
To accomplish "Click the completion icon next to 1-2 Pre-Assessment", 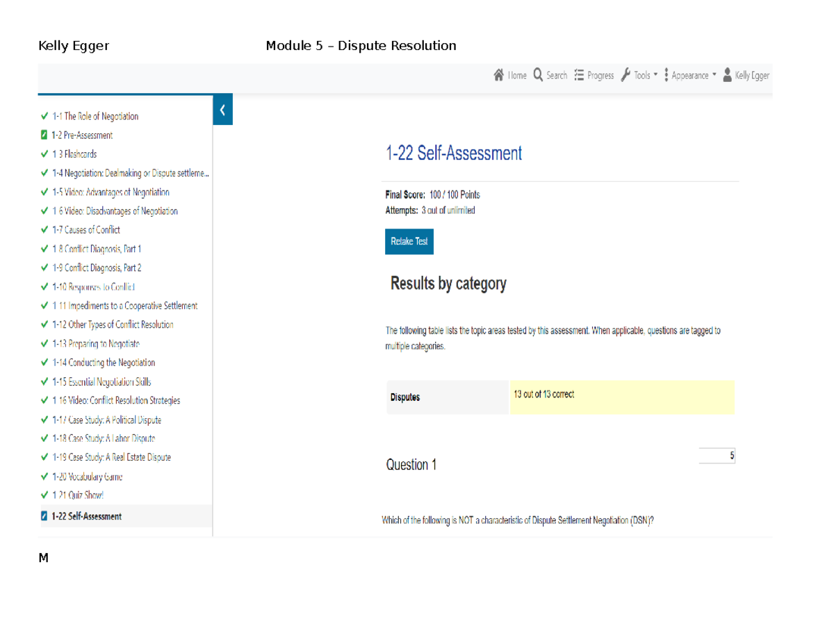I will point(43,135).
